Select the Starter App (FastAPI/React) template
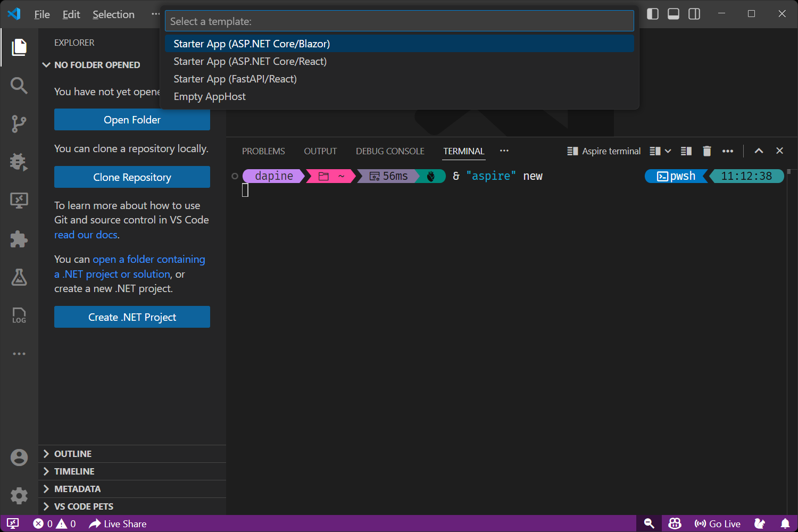 pos(235,79)
